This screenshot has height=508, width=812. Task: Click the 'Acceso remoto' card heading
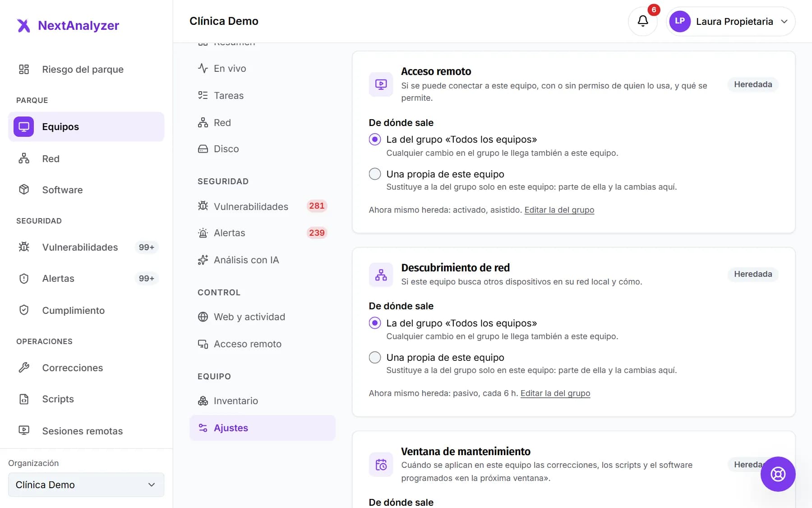(436, 71)
